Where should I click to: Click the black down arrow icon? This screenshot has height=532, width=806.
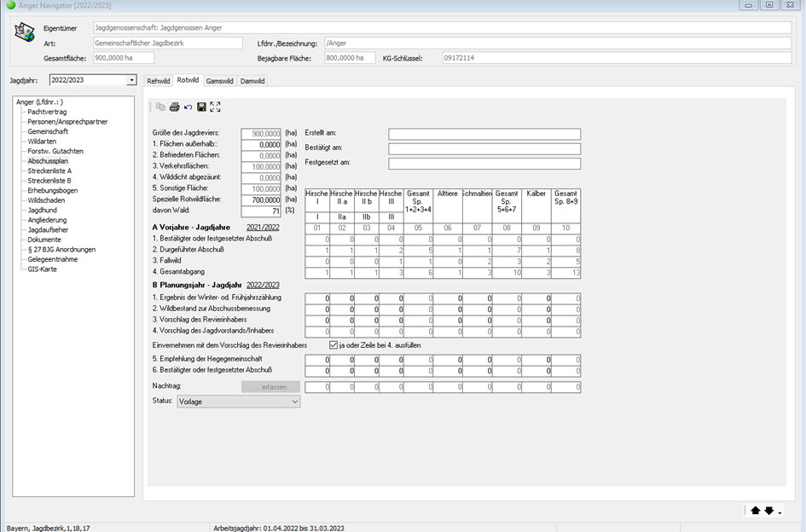(x=768, y=511)
